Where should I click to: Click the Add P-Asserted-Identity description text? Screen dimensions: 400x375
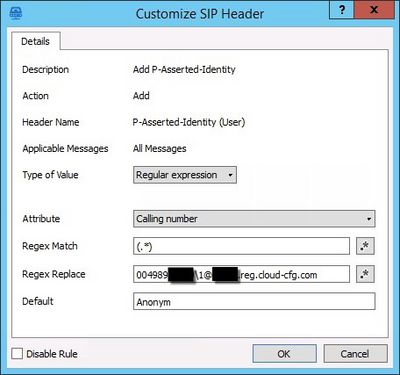pos(184,70)
